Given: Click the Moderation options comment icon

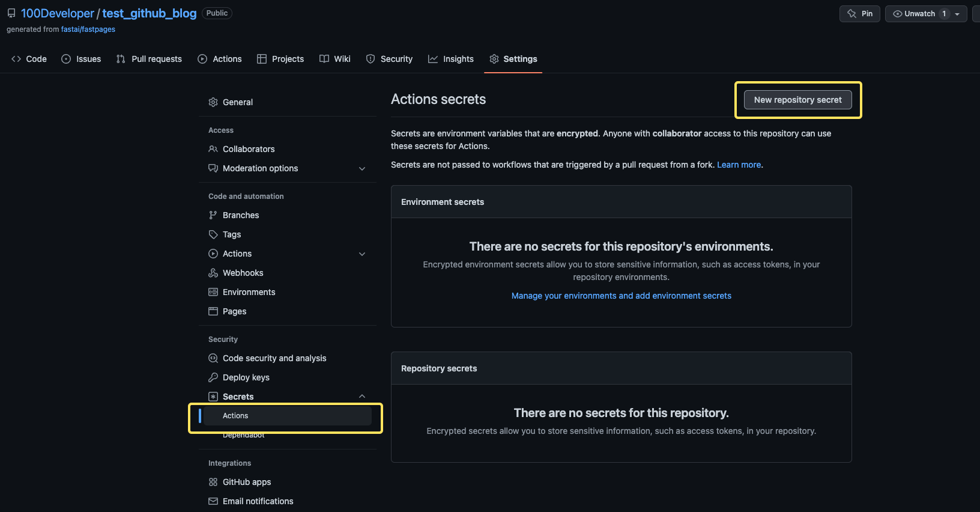Looking at the screenshot, I should pyautogui.click(x=213, y=168).
